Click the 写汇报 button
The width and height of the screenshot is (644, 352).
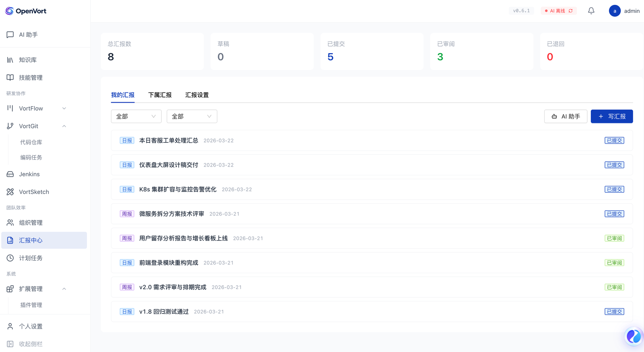click(x=611, y=116)
